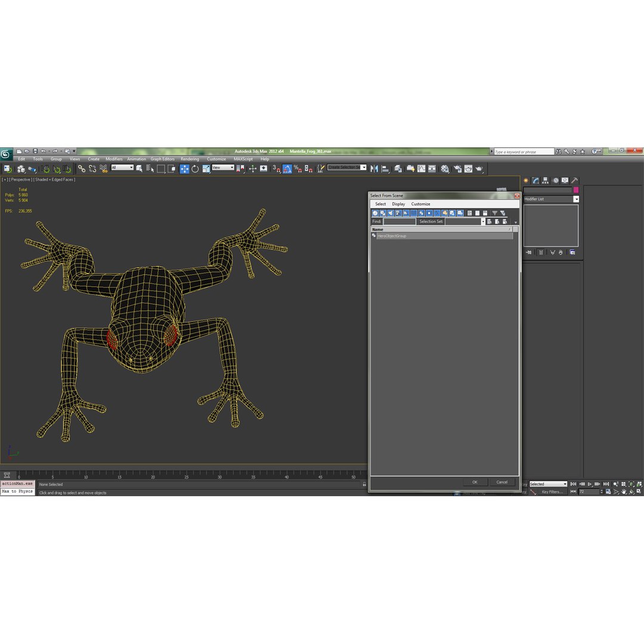644x644 pixels.
Task: Open the Manage Layers dialog icon
Action: [x=398, y=168]
